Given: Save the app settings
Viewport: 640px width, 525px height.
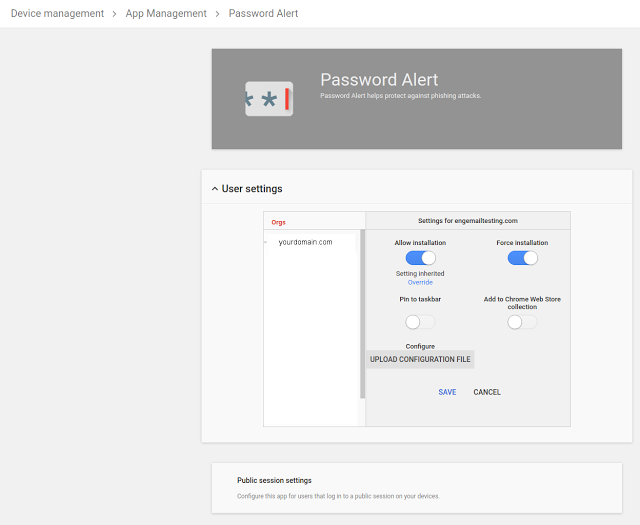Looking at the screenshot, I should click(x=447, y=392).
